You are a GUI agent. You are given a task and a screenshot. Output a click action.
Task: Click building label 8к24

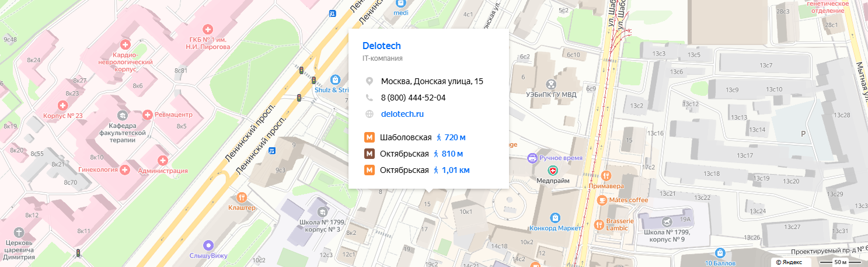[34, 60]
